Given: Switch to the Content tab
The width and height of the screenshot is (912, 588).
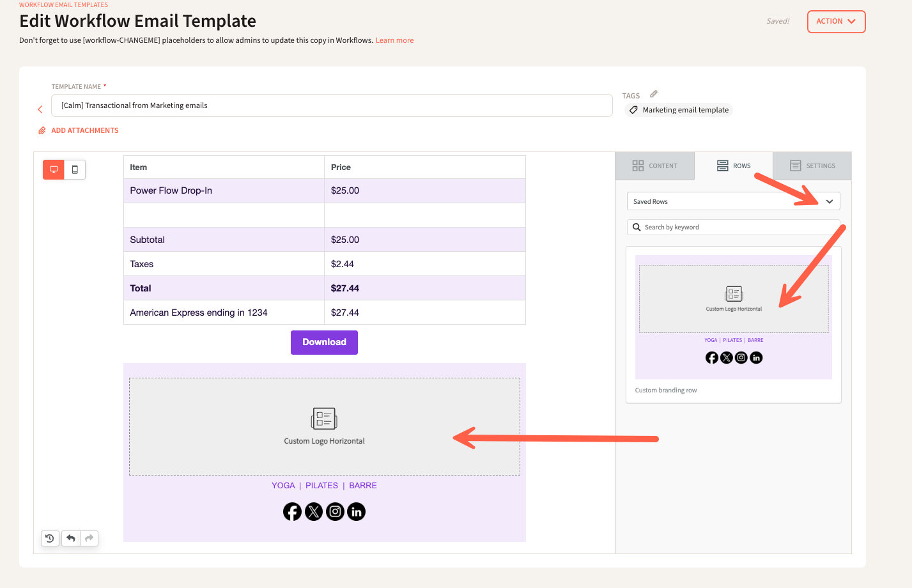Looking at the screenshot, I should 654,166.
